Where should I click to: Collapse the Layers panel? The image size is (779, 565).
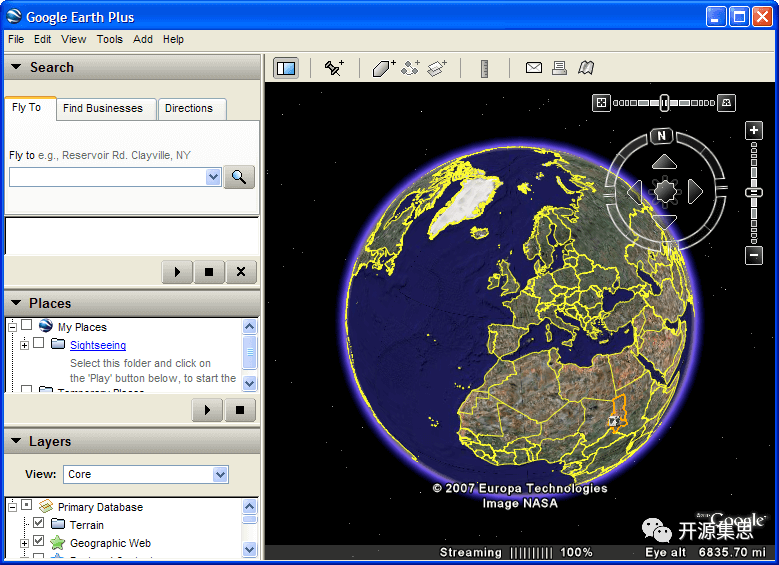point(16,441)
